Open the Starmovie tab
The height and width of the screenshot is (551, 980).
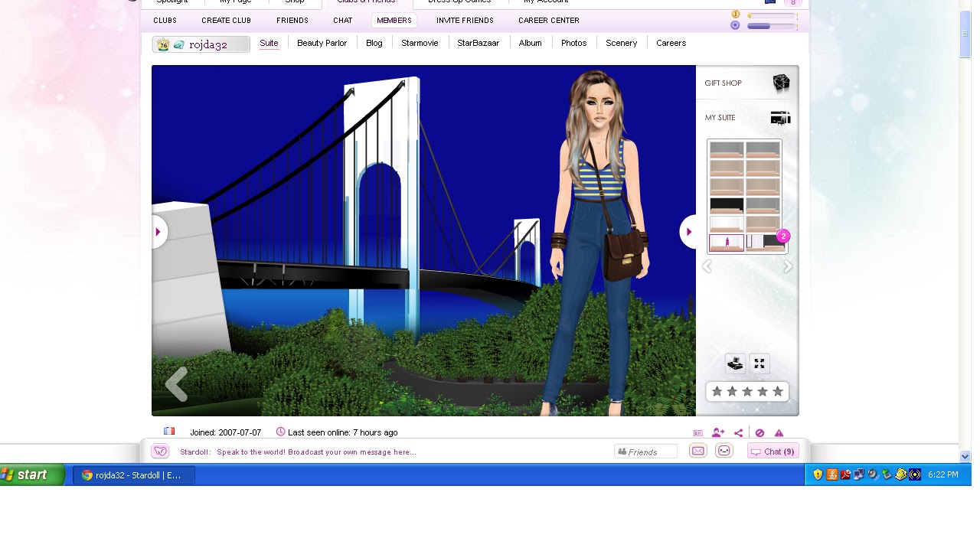(420, 43)
